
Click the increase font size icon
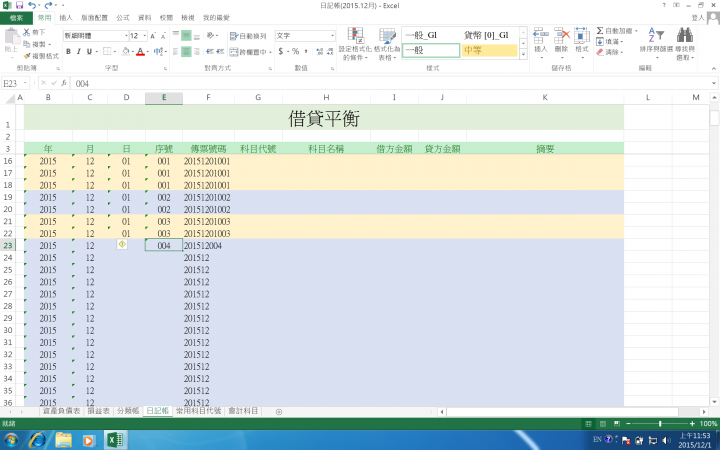point(153,35)
